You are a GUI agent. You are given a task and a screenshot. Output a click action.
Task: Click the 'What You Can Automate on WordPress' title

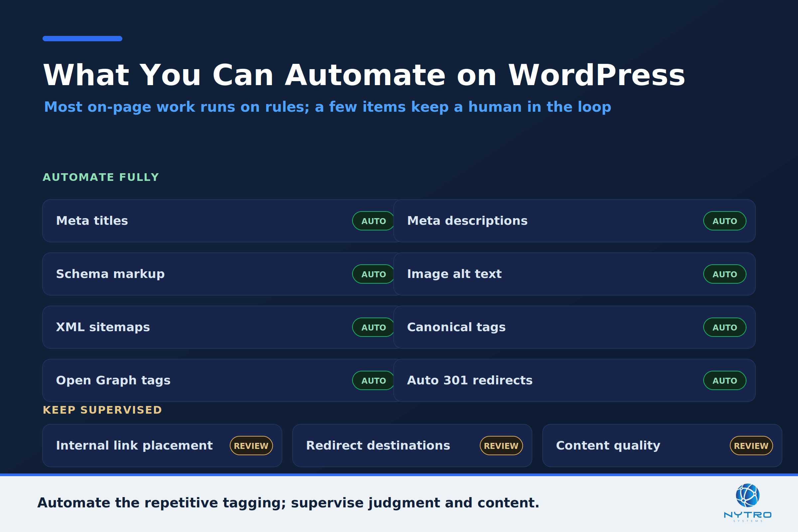coord(364,75)
